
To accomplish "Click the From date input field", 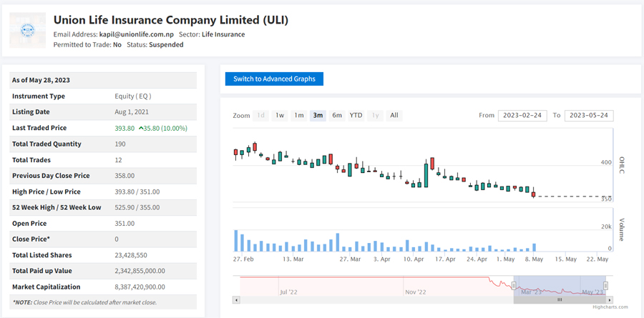I will click(x=524, y=116).
